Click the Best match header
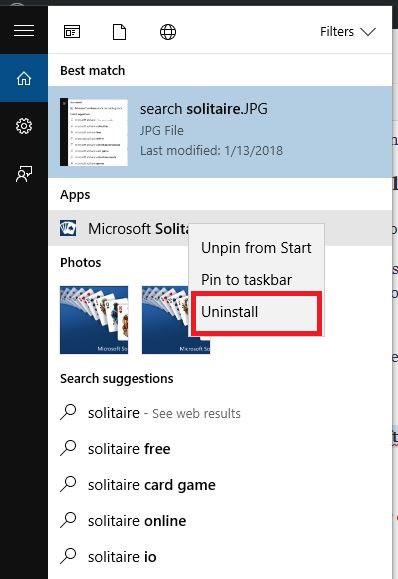The image size is (398, 579). coord(92,70)
